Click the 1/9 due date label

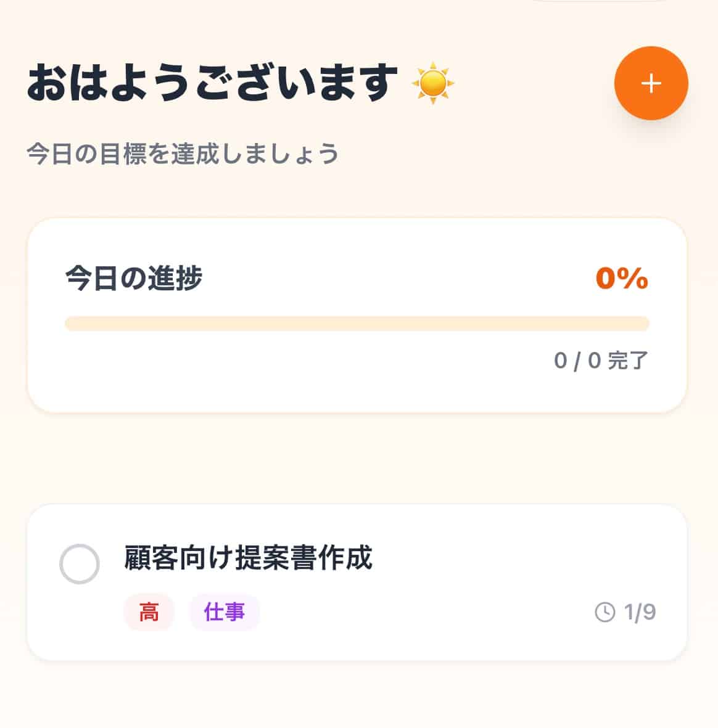pos(640,612)
